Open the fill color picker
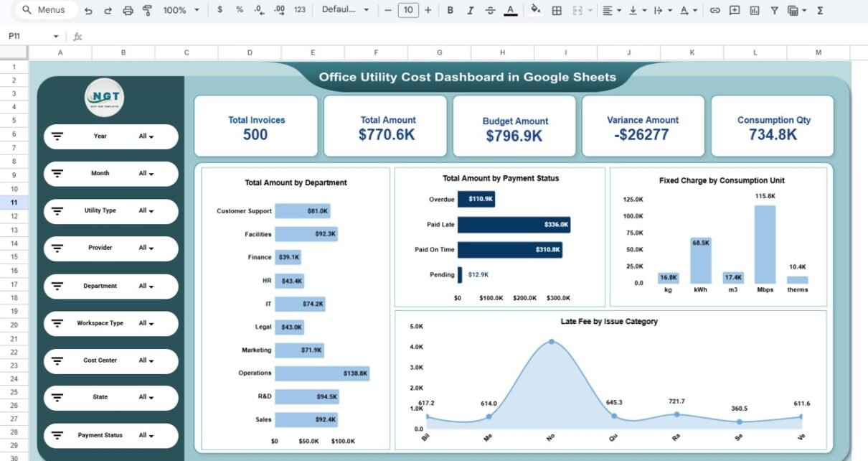This screenshot has height=461, width=868. point(535,10)
